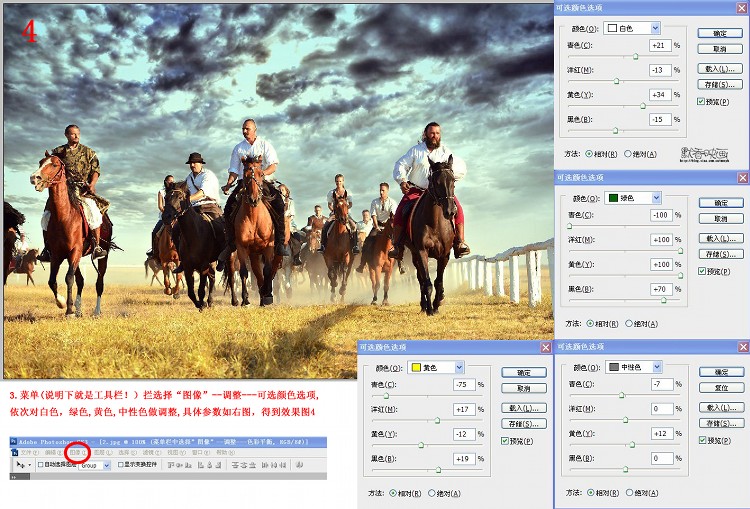Select 绝对 Absolute method in 黄色 dialog
The width and height of the screenshot is (750, 509).
click(x=431, y=493)
